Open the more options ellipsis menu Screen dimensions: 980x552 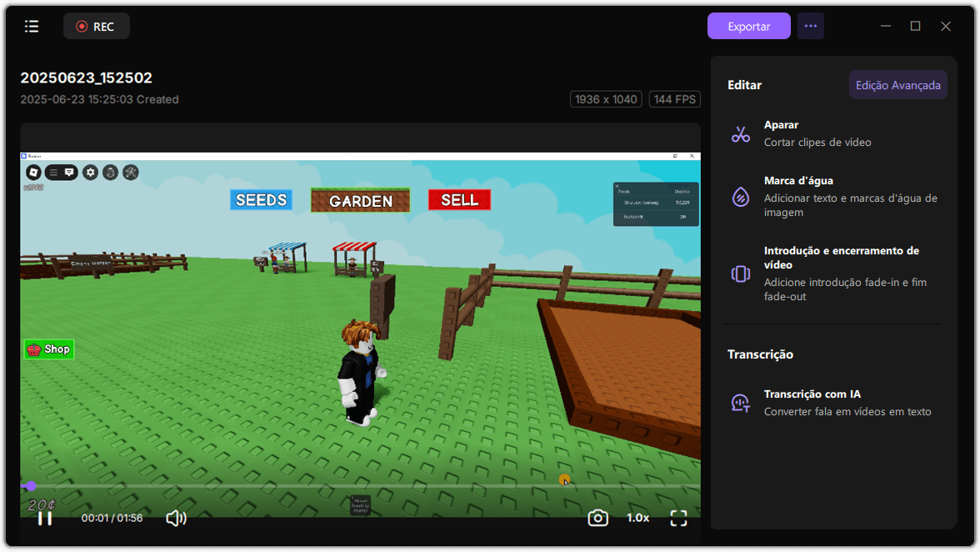[x=811, y=26]
